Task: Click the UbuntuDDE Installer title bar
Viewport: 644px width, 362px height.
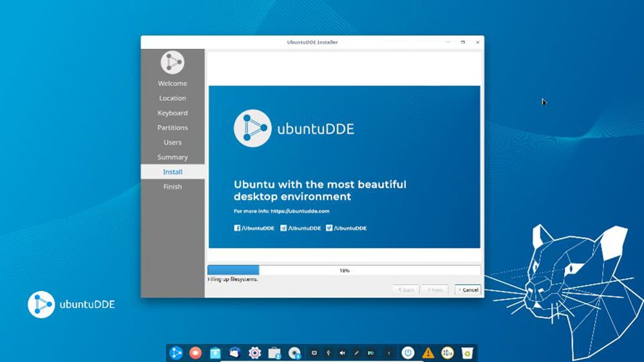Action: (x=312, y=43)
